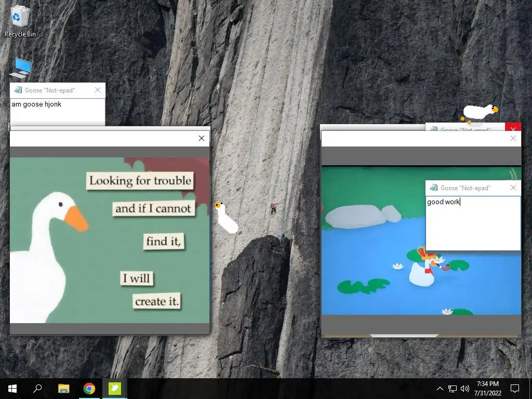The width and height of the screenshot is (532, 399).
Task: Open network status tray icon
Action: 453,389
